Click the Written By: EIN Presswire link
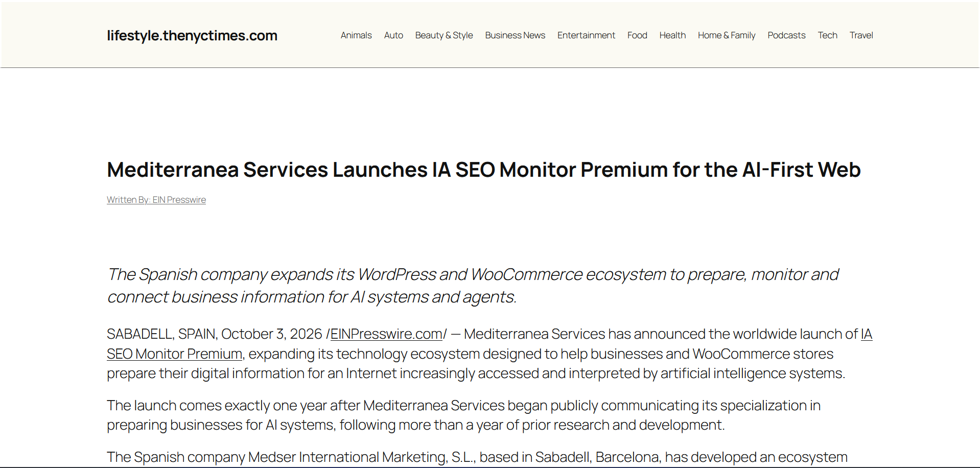This screenshot has width=980, height=468. click(156, 200)
